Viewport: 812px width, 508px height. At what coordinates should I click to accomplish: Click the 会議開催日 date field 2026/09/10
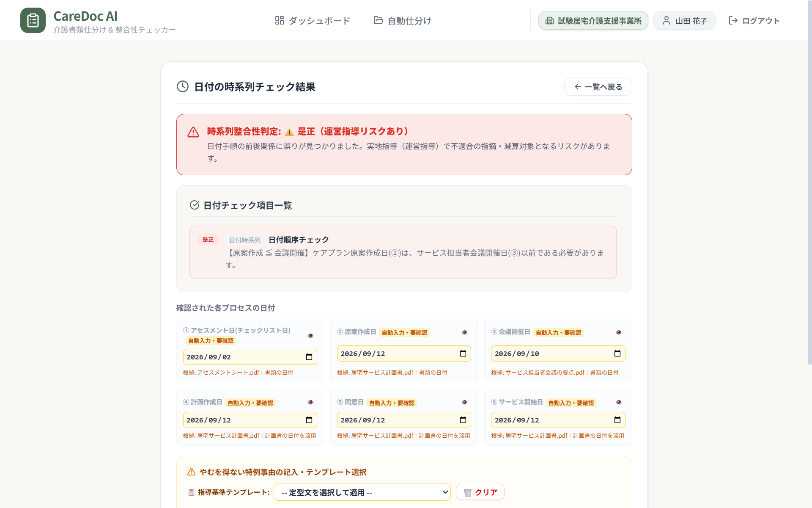click(558, 353)
